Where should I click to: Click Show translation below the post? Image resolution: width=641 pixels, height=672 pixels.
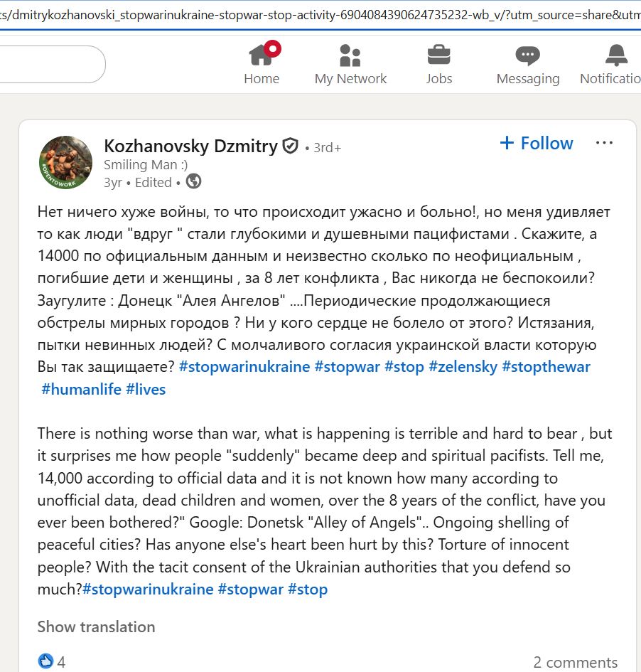coord(96,626)
